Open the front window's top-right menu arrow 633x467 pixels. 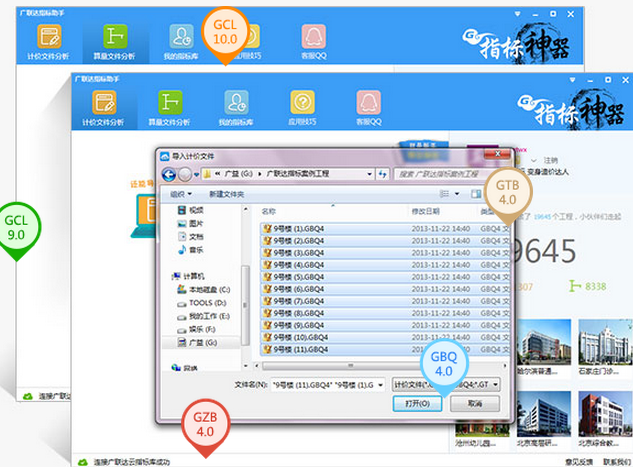click(x=572, y=80)
